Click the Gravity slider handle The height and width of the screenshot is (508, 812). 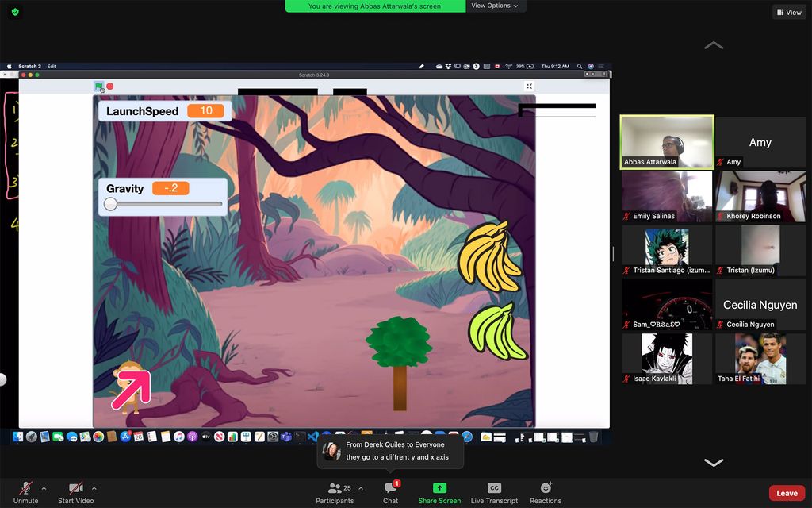[110, 204]
